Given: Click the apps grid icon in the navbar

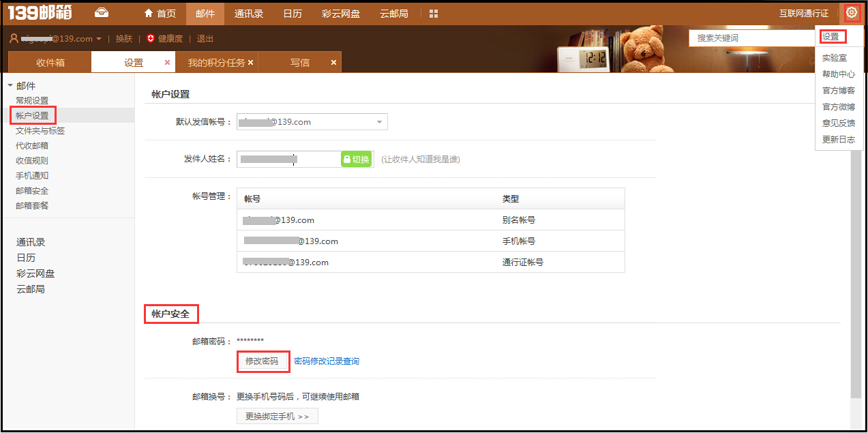Looking at the screenshot, I should click(x=434, y=13).
